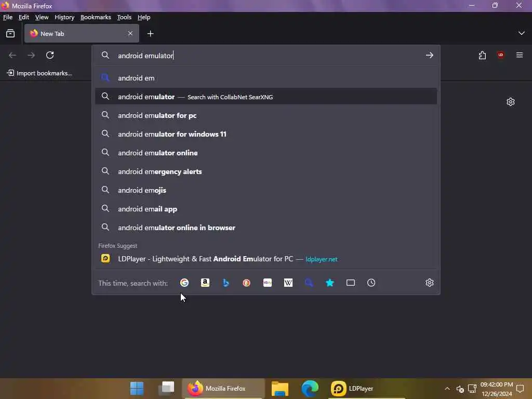Pick 'android emulator online' suggestion

coord(266,153)
